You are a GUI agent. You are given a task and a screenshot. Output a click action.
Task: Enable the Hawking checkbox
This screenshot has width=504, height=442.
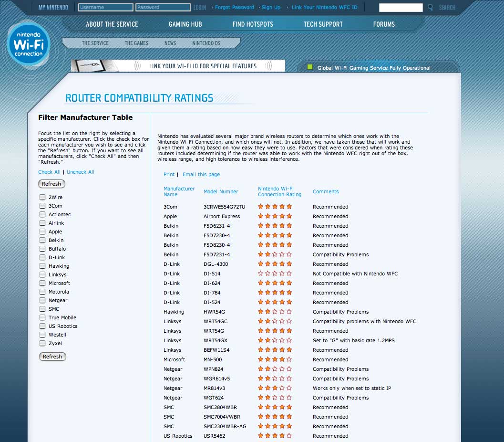pyautogui.click(x=42, y=266)
